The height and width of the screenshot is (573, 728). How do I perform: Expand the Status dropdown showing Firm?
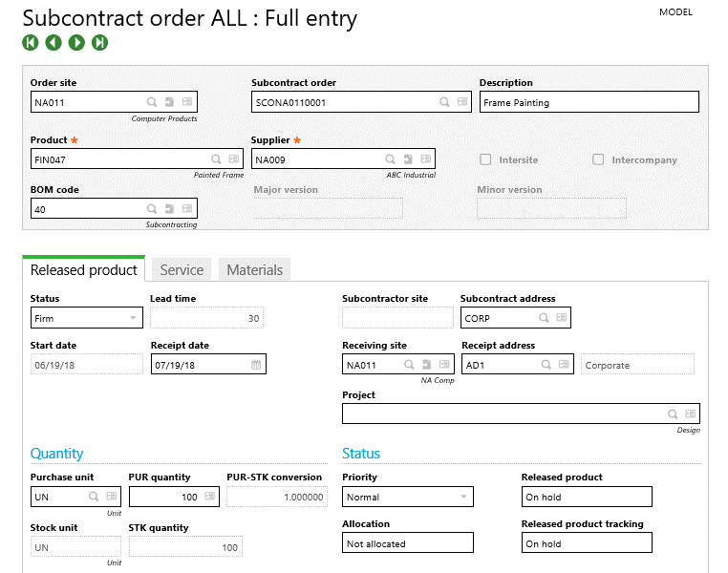pos(133,318)
